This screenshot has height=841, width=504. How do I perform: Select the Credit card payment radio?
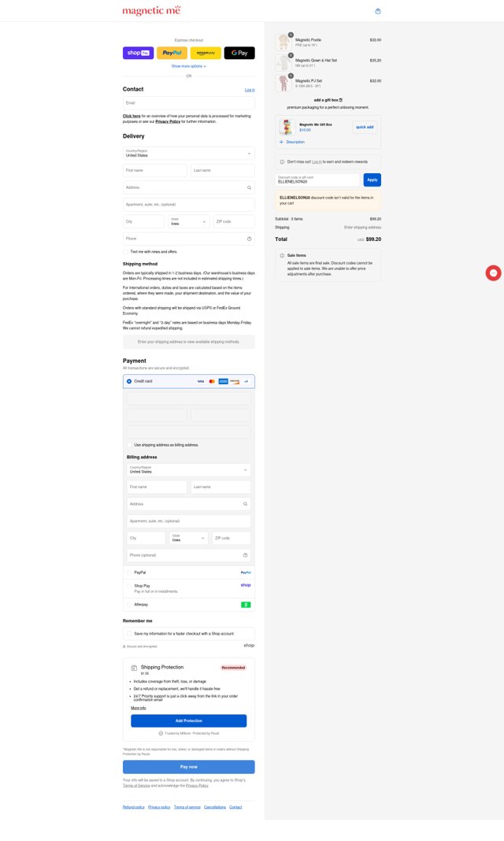(x=129, y=381)
